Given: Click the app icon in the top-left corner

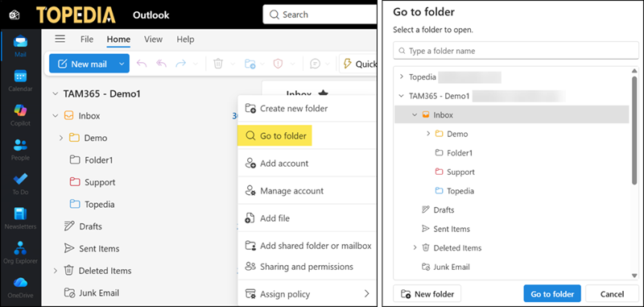Looking at the screenshot, I should pyautogui.click(x=14, y=15).
